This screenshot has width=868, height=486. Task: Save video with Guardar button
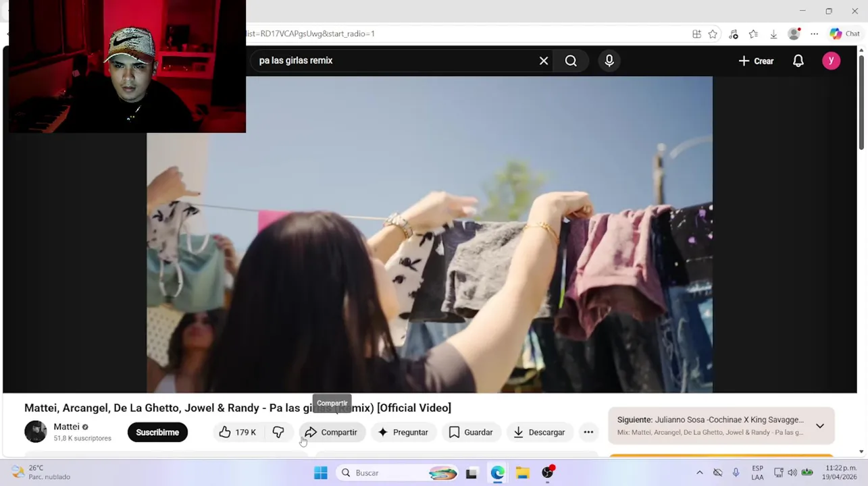pyautogui.click(x=471, y=432)
